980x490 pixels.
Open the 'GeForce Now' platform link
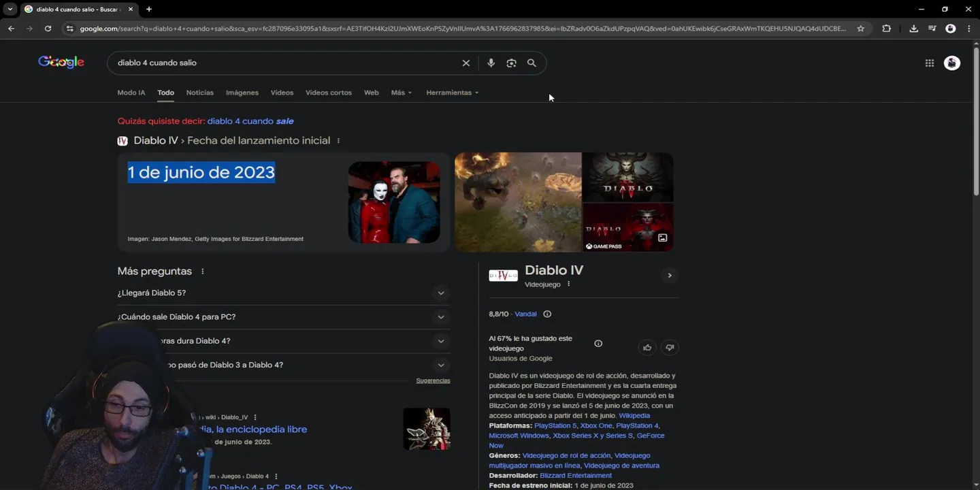(x=576, y=440)
